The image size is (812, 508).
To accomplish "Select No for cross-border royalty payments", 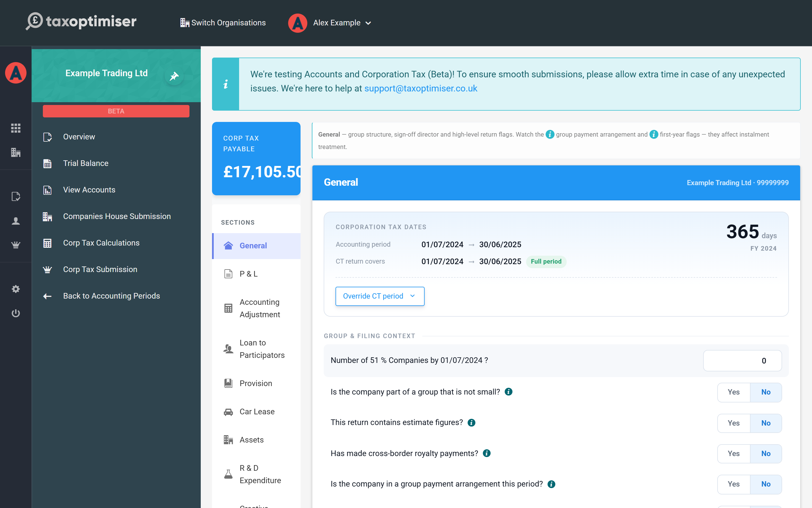I will tap(766, 454).
